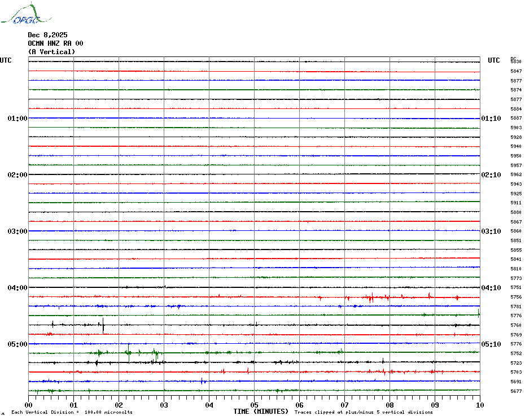Select the 03:10 time label

tap(491, 231)
